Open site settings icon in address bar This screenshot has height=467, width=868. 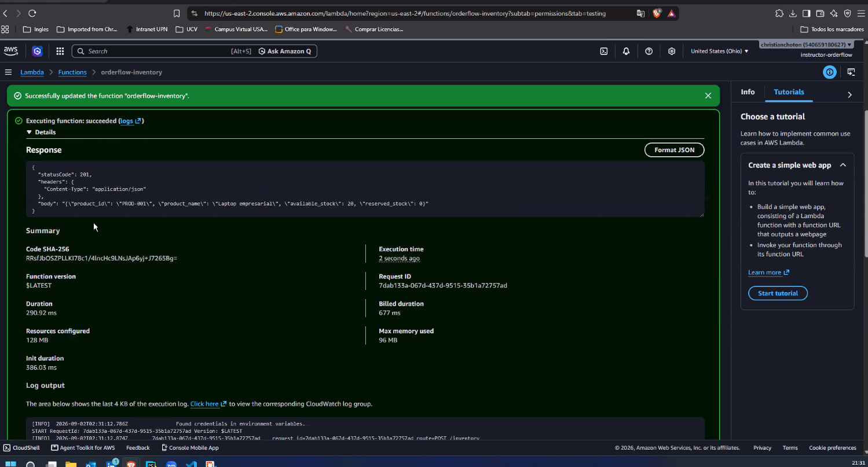195,13
